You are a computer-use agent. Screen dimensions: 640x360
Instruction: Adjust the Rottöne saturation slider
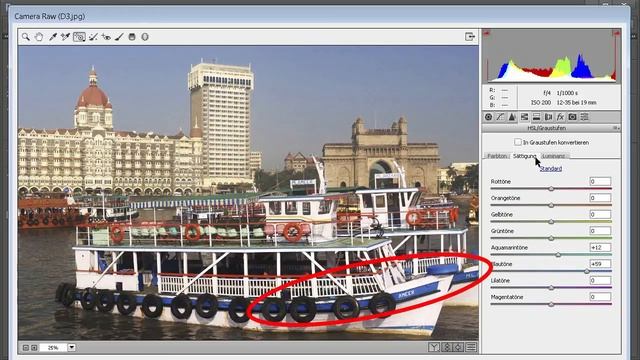click(551, 189)
